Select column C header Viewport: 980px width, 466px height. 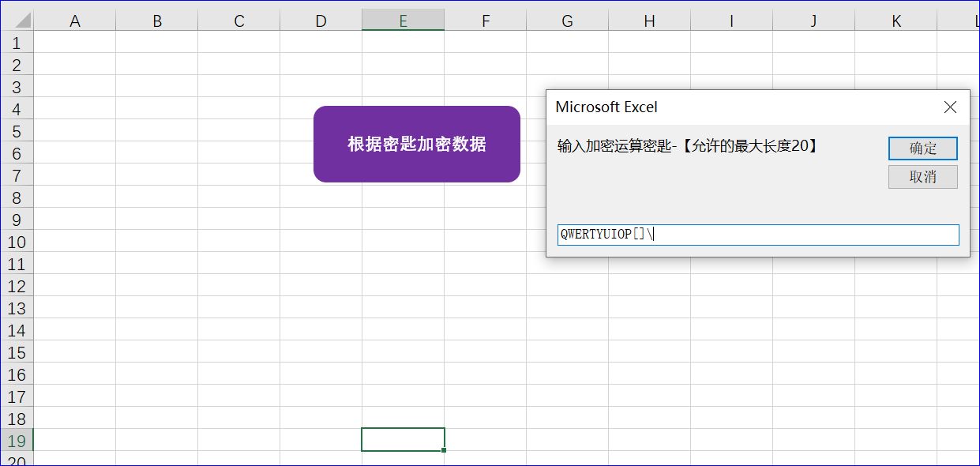point(239,21)
